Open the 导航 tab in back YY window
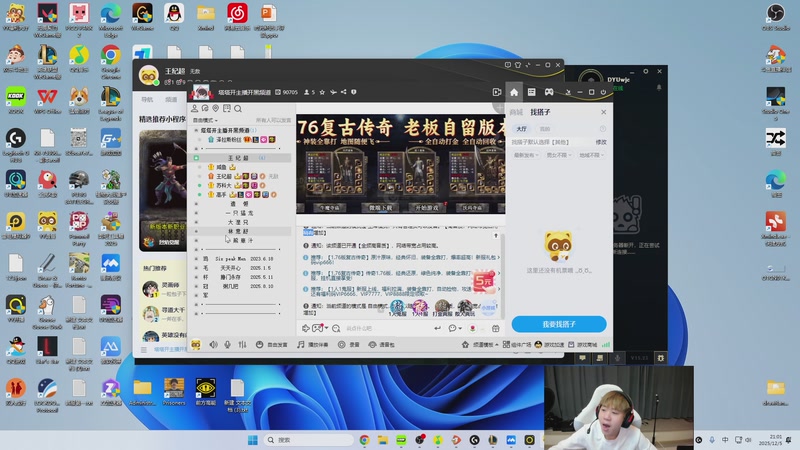The height and width of the screenshot is (450, 800). [147, 99]
